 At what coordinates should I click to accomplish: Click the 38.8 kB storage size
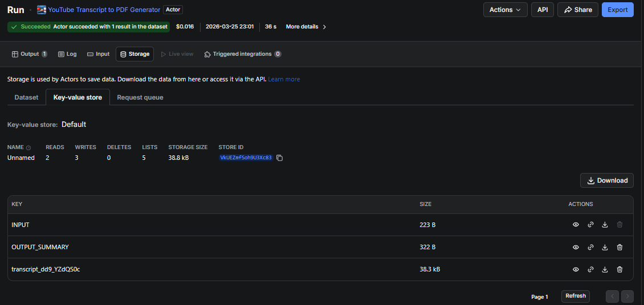click(x=178, y=158)
